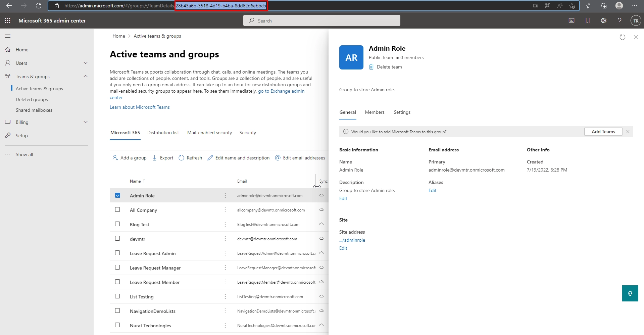Open the Settings gear in header
The width and height of the screenshot is (644, 335).
[604, 20]
